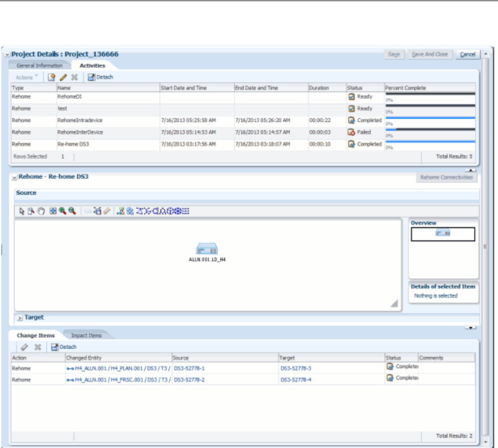Fit the diagram to window
The width and height of the screenshot is (498, 448).
coord(53,211)
